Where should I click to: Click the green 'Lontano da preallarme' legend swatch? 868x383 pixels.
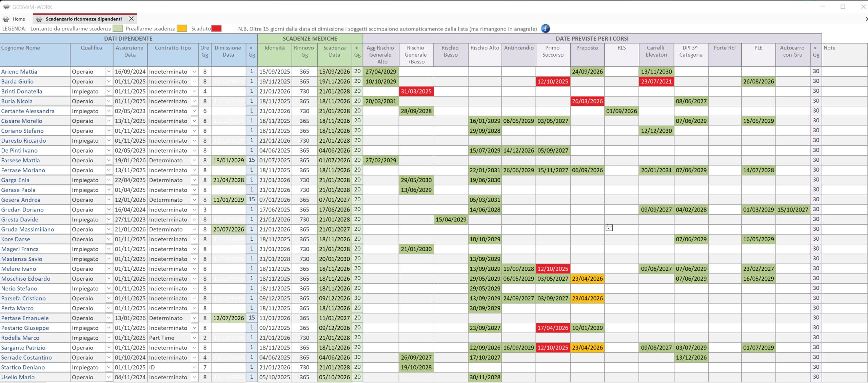[118, 28]
